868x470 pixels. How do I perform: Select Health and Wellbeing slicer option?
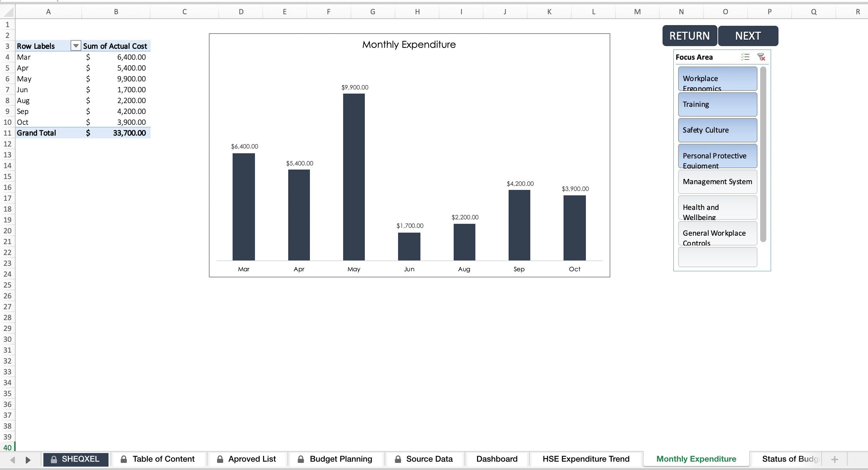pyautogui.click(x=717, y=208)
